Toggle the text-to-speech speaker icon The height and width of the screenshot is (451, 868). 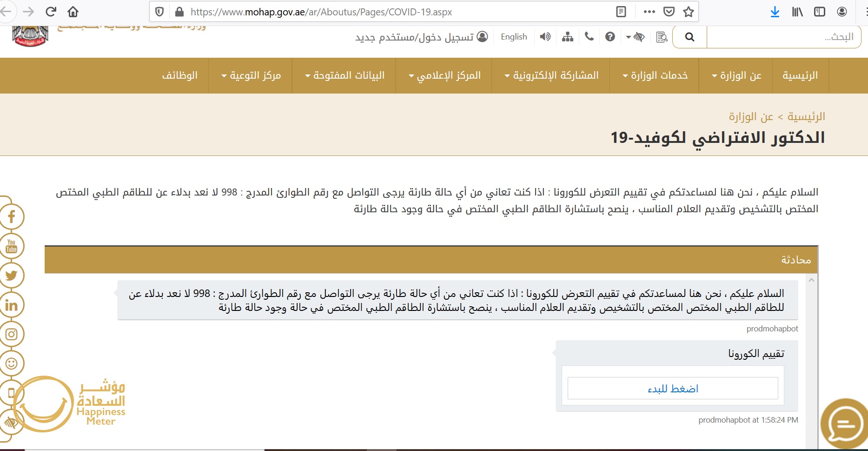coord(545,37)
